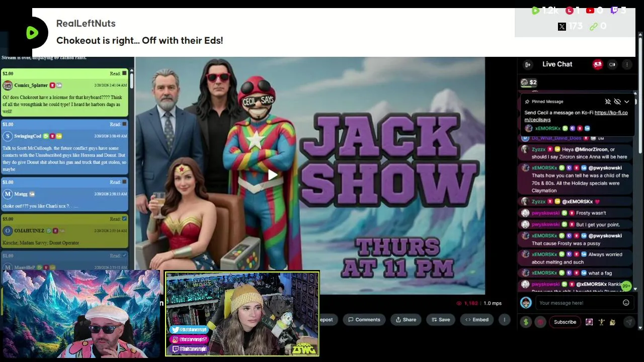Click the $2 rant chip
The image size is (644, 362).
(x=529, y=82)
